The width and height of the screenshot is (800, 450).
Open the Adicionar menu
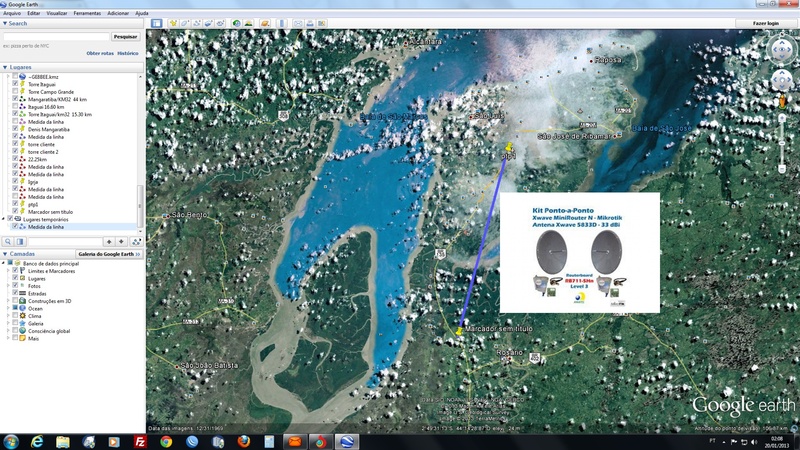(118, 13)
